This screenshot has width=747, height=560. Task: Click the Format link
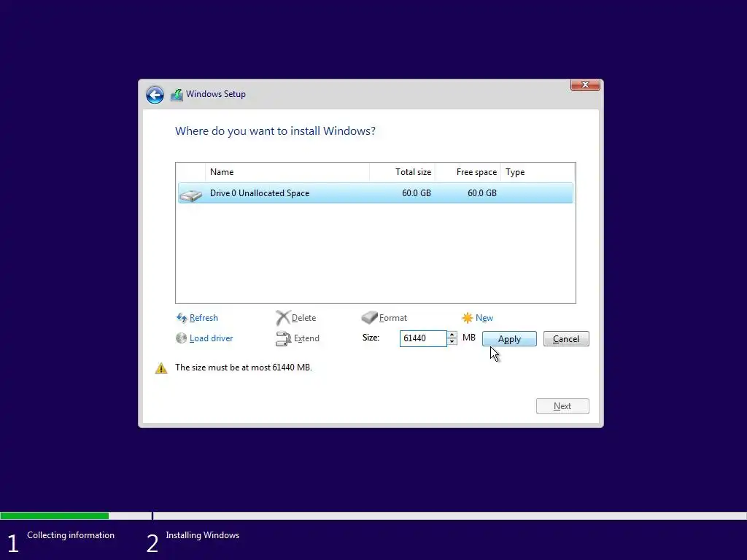(x=393, y=318)
